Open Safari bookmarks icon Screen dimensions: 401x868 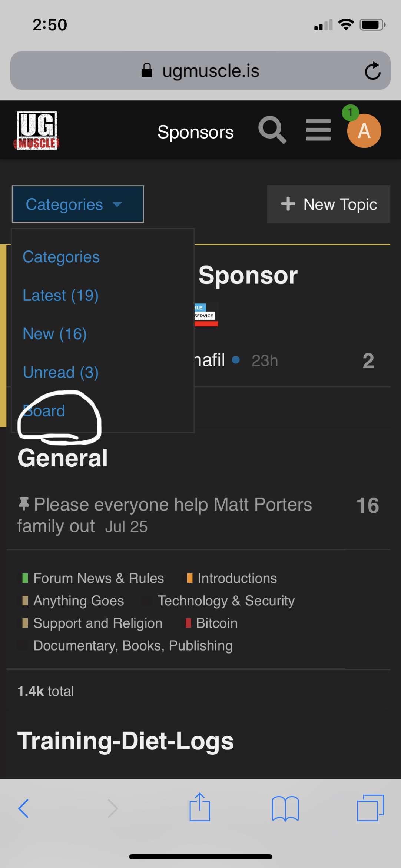click(285, 808)
